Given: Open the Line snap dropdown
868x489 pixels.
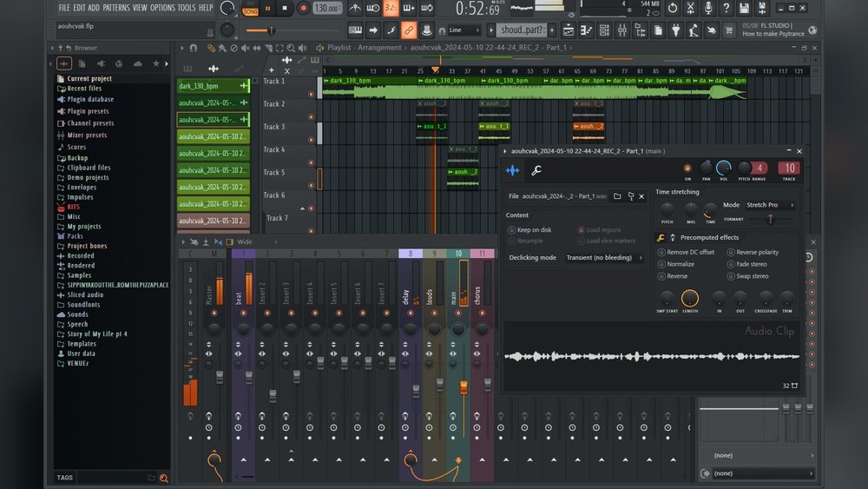Looking at the screenshot, I should pos(464,30).
